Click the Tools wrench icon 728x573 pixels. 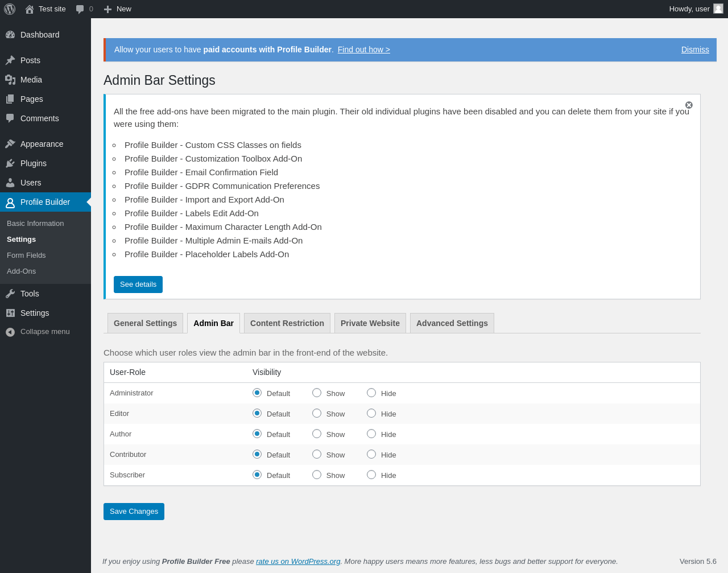pyautogui.click(x=10, y=294)
